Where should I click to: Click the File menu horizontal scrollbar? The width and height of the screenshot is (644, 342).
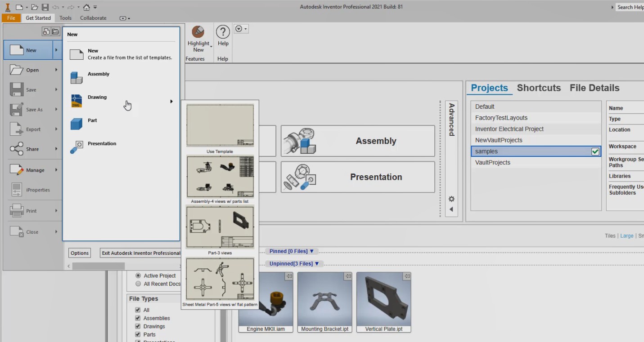point(98,266)
